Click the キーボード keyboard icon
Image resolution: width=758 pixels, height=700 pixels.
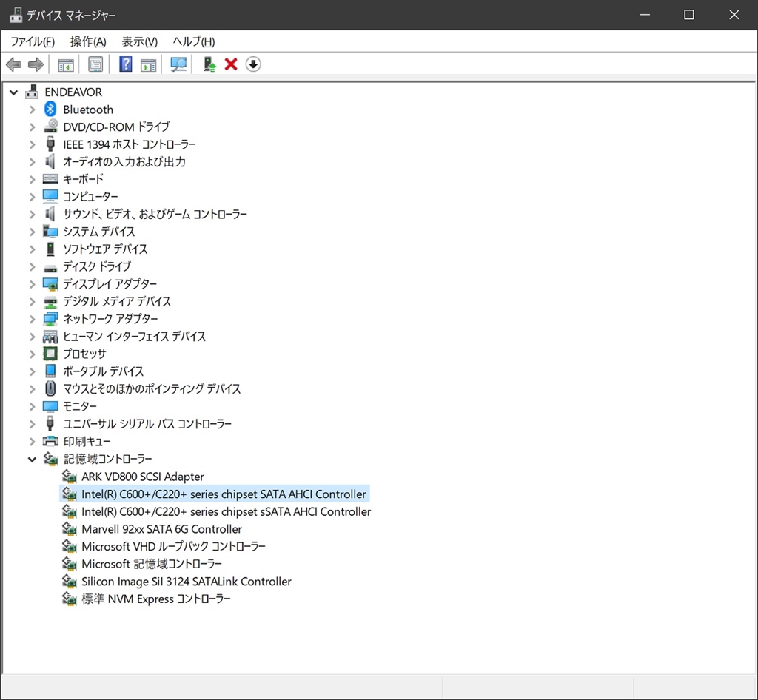(50, 179)
